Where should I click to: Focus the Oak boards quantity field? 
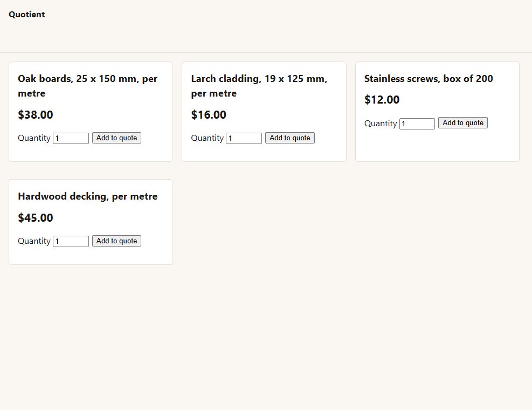pos(71,138)
